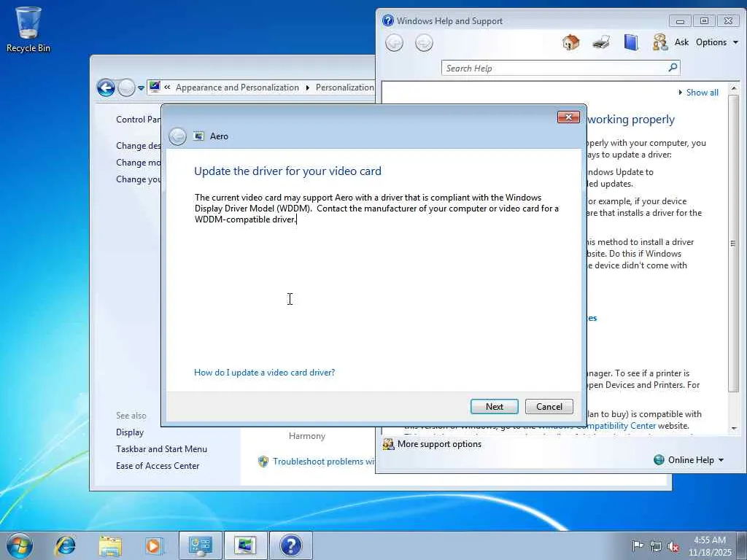This screenshot has width=747, height=560.
Task: Click Update the driver for your video card heading
Action: tap(287, 171)
